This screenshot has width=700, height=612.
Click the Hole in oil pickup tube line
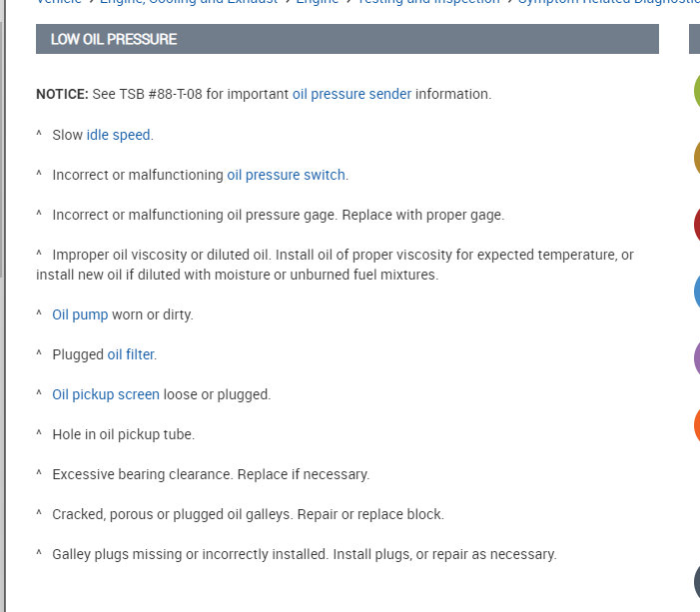coord(123,434)
